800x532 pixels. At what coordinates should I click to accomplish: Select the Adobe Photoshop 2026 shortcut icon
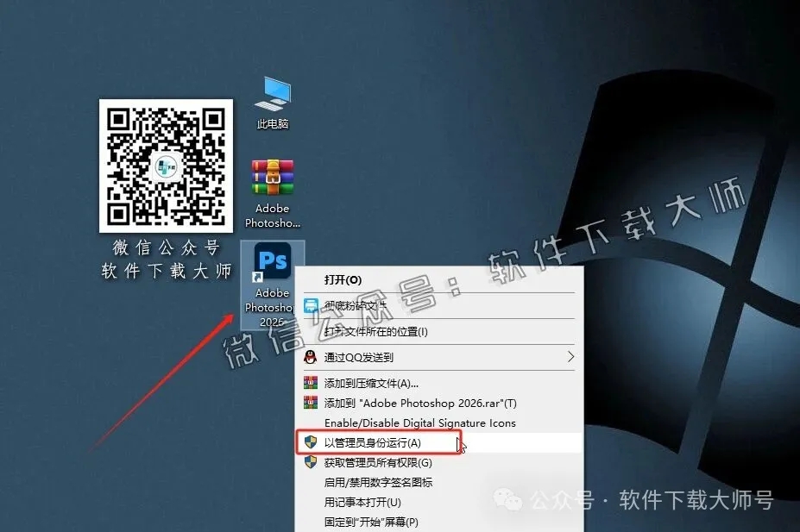[x=272, y=259]
